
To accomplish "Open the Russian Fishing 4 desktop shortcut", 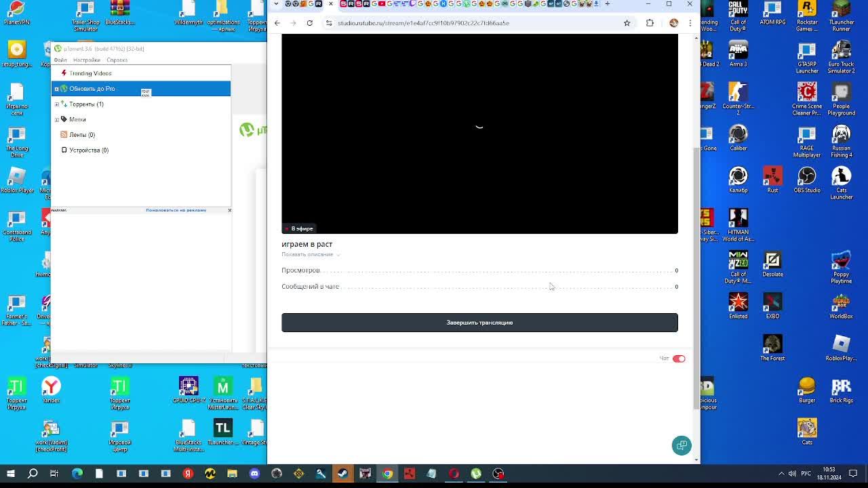I will pyautogui.click(x=842, y=140).
